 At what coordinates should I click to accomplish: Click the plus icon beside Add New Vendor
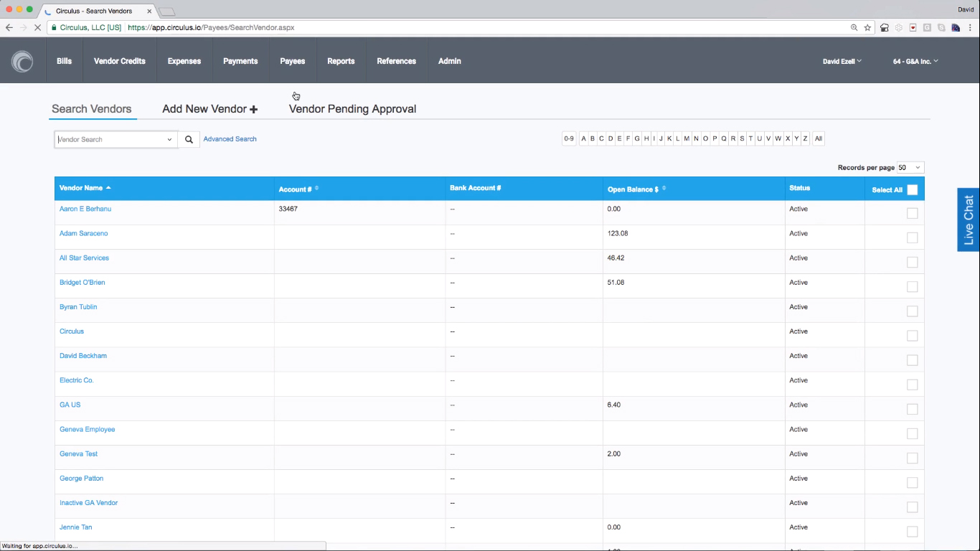[x=253, y=109]
